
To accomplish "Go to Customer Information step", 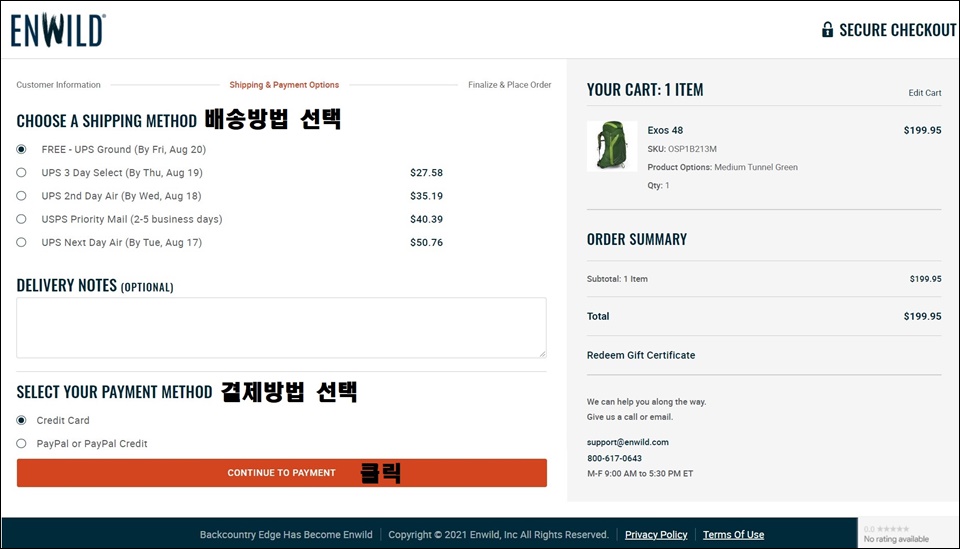I will pos(58,85).
